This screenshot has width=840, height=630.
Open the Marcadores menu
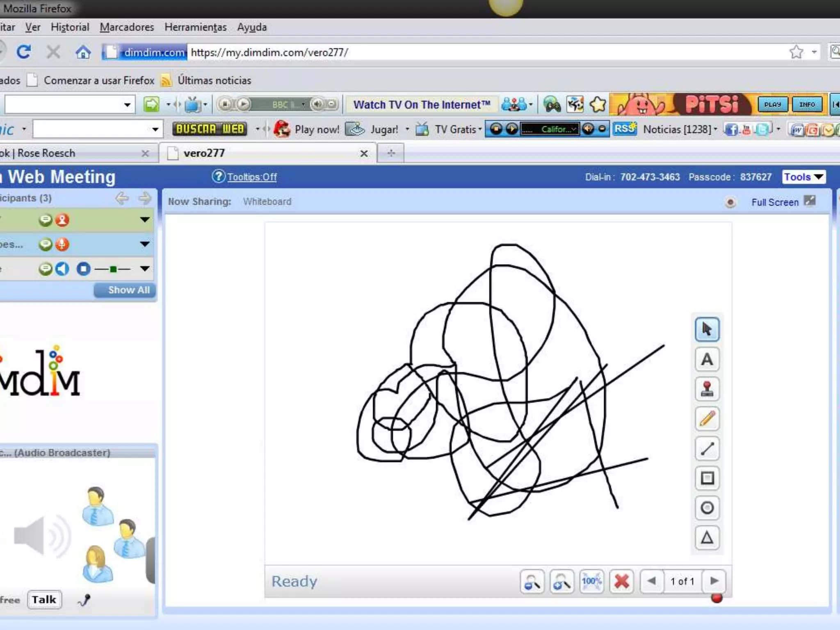[127, 27]
